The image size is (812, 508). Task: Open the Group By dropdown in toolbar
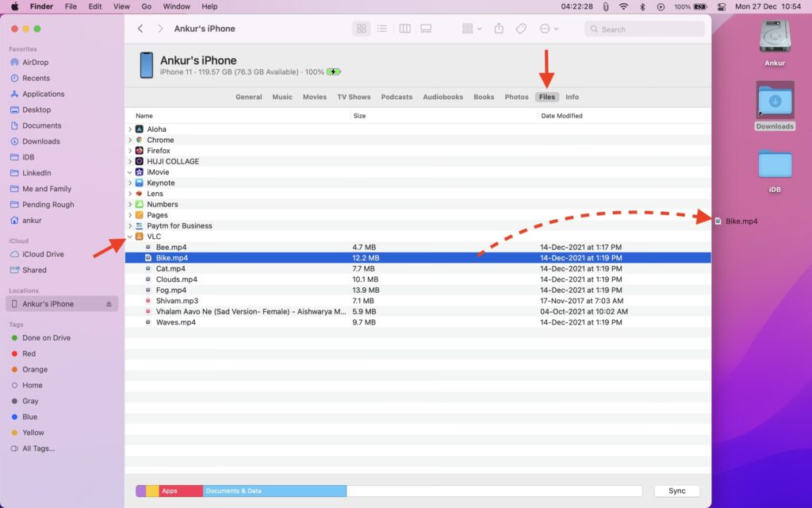click(472, 29)
